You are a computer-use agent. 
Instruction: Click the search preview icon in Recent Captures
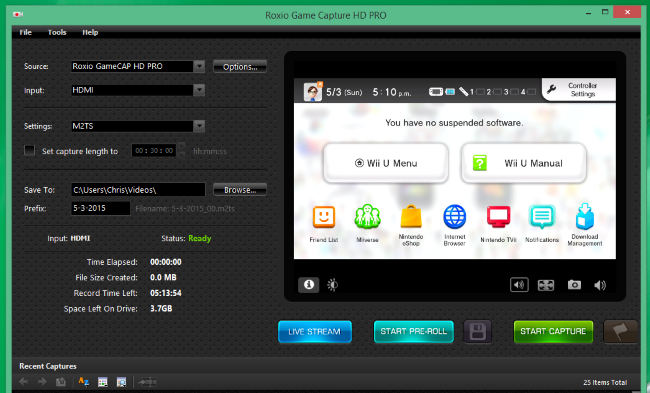pos(121,382)
